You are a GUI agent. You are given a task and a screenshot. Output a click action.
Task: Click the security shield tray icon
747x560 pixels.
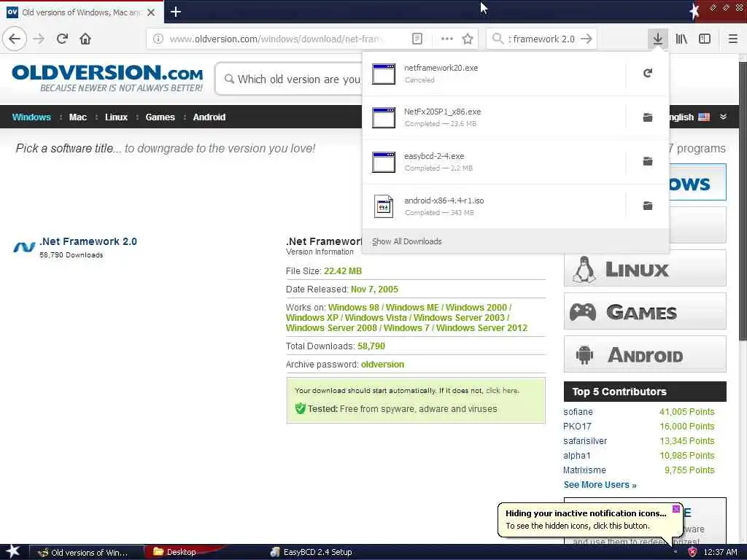point(692,552)
